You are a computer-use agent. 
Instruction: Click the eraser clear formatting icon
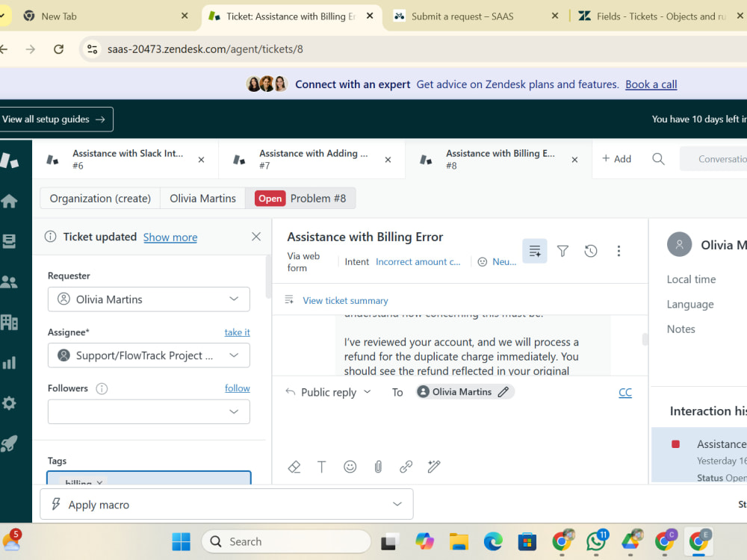point(294,467)
